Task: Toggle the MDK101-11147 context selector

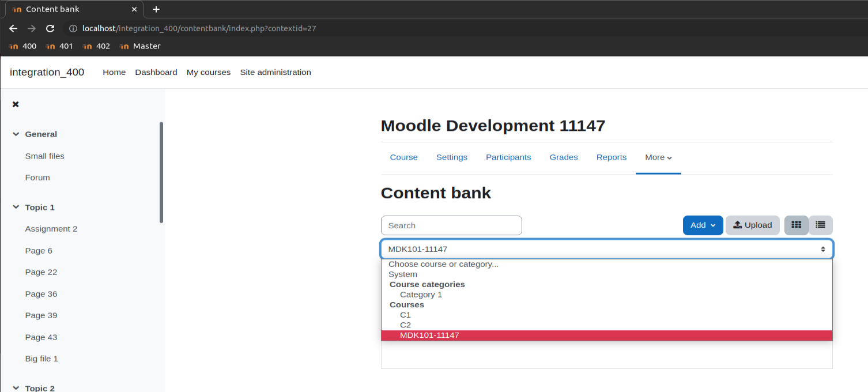Action: (x=606, y=249)
